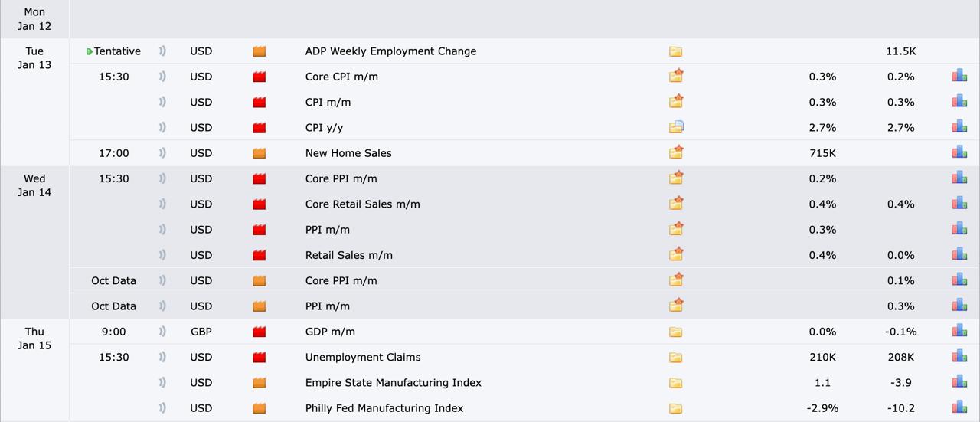Viewport: 980px width, 422px height.
Task: Open the graph icon for Unemployment Claims
Action: [959, 356]
